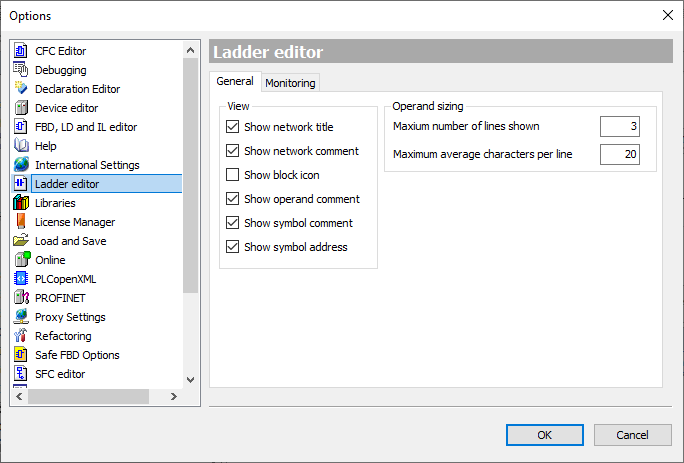Click the Load and Save folder icon
The width and height of the screenshot is (684, 463).
[21, 240]
